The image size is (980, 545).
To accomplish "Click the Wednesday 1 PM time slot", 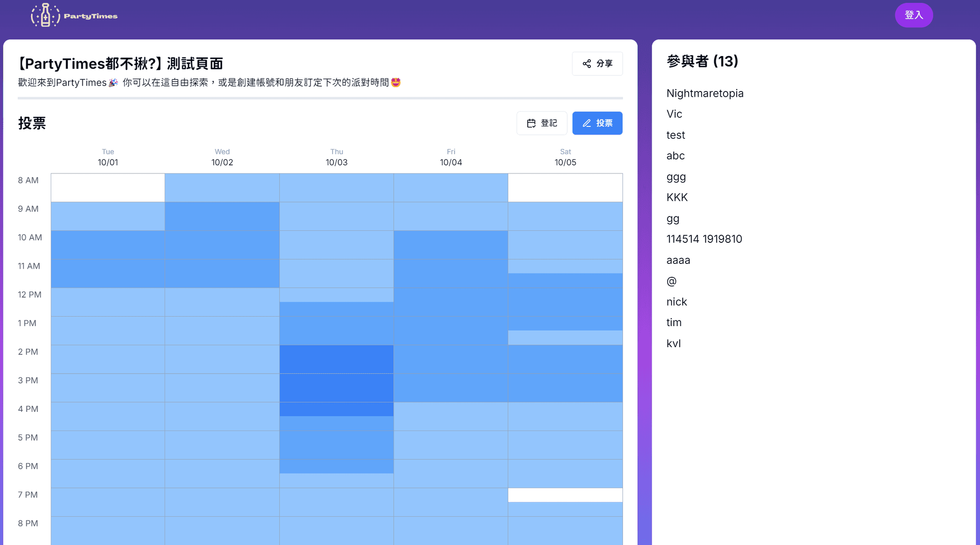I will pos(223,330).
